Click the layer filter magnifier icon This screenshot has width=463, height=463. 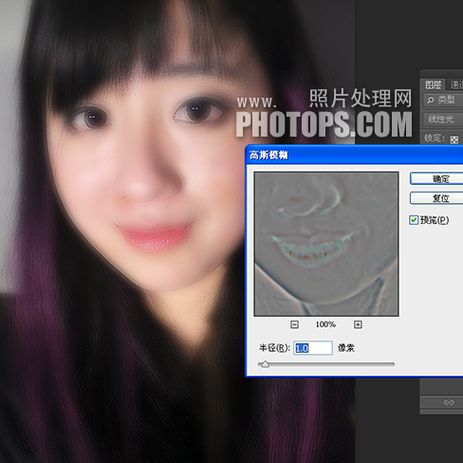point(430,100)
